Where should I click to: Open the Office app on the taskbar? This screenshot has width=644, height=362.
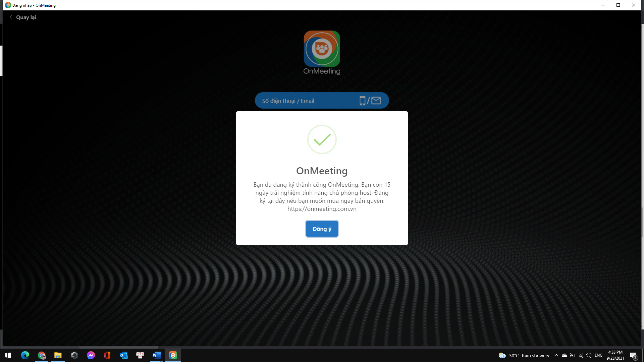coord(107,355)
